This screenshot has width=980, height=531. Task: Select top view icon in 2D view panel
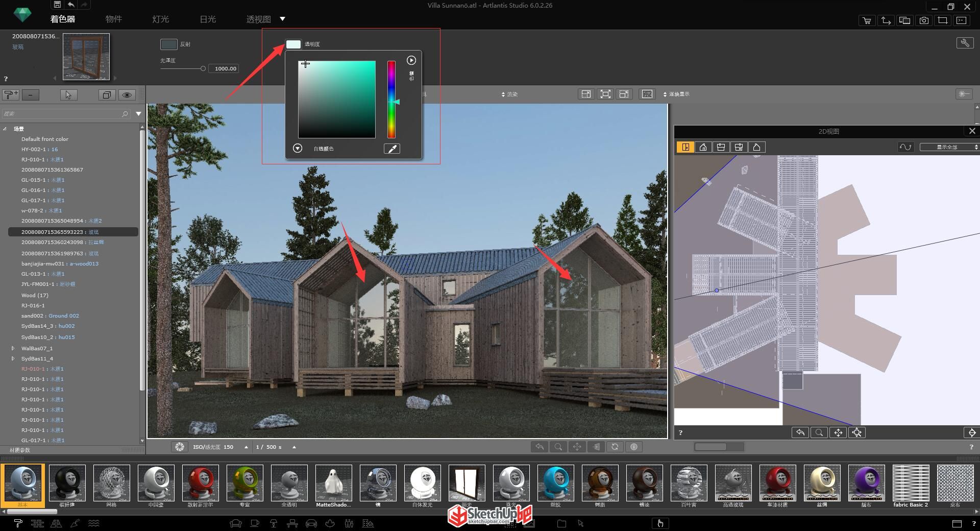pos(685,147)
